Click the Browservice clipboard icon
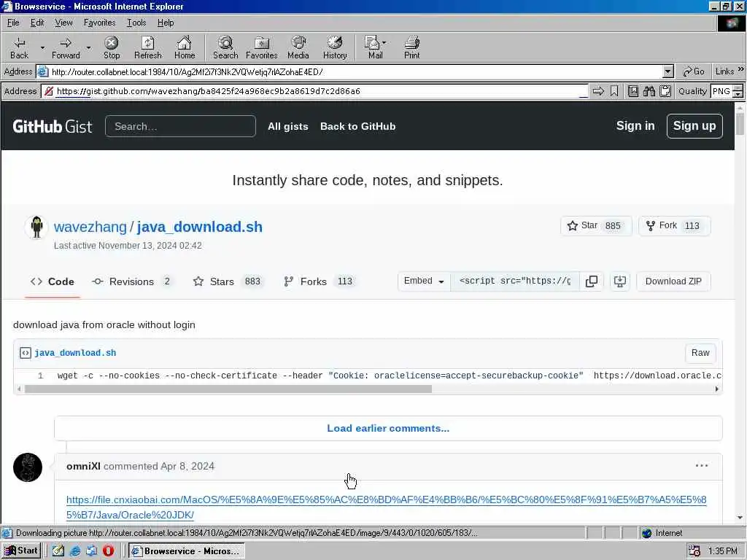The height and width of the screenshot is (560, 747). [x=665, y=91]
